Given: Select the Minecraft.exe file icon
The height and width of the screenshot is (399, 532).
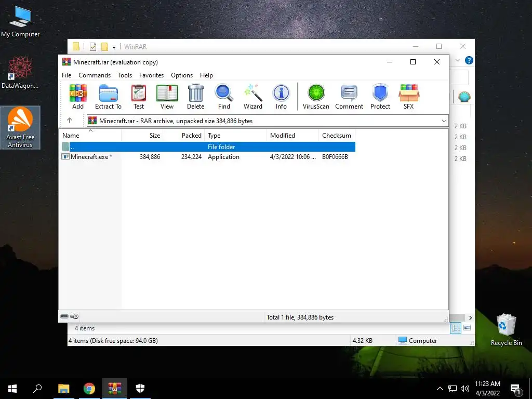Looking at the screenshot, I should [x=65, y=157].
